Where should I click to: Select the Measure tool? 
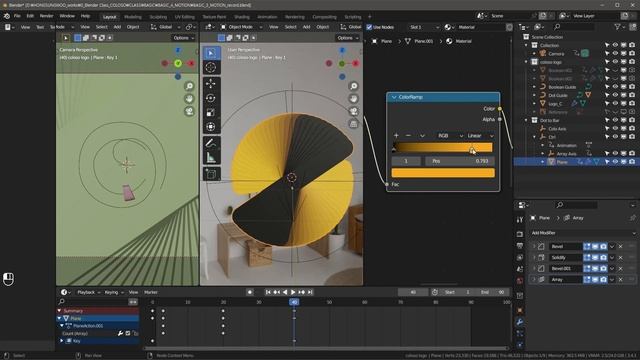click(x=211, y=157)
